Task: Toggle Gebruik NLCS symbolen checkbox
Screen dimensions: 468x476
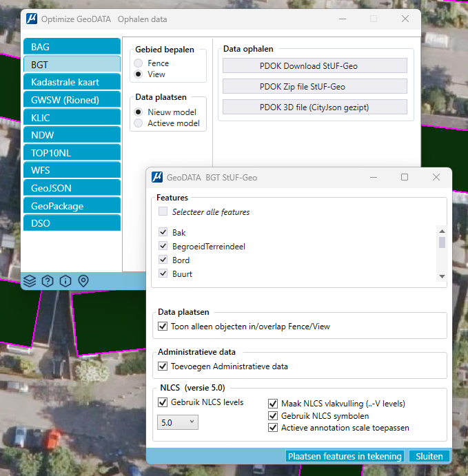Action: coord(273,416)
